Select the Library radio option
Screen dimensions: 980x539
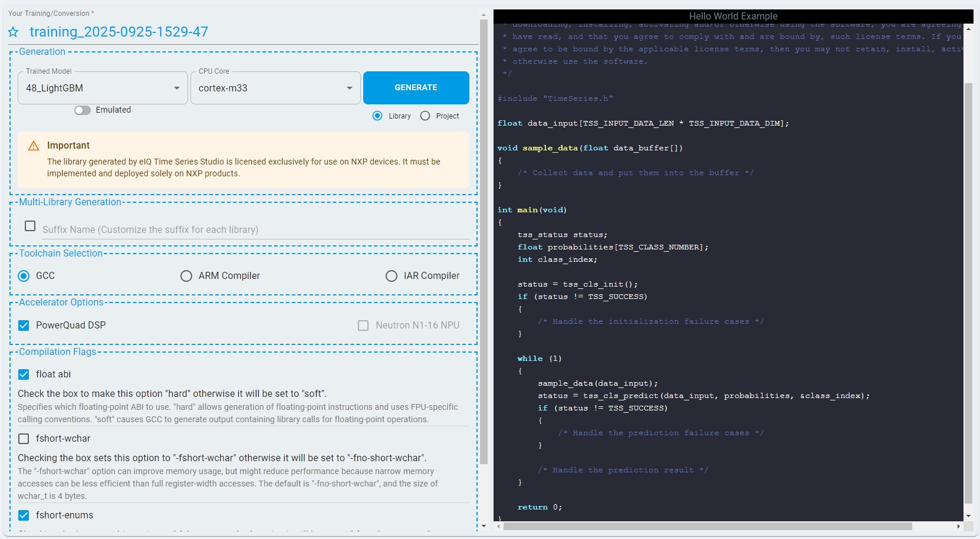377,116
